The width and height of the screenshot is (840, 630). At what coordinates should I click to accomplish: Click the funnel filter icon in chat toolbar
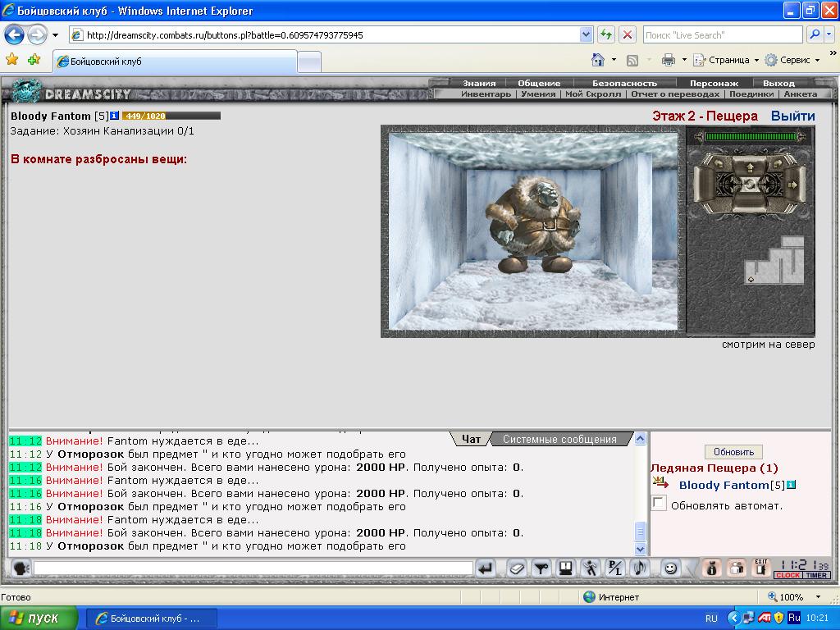[x=541, y=568]
